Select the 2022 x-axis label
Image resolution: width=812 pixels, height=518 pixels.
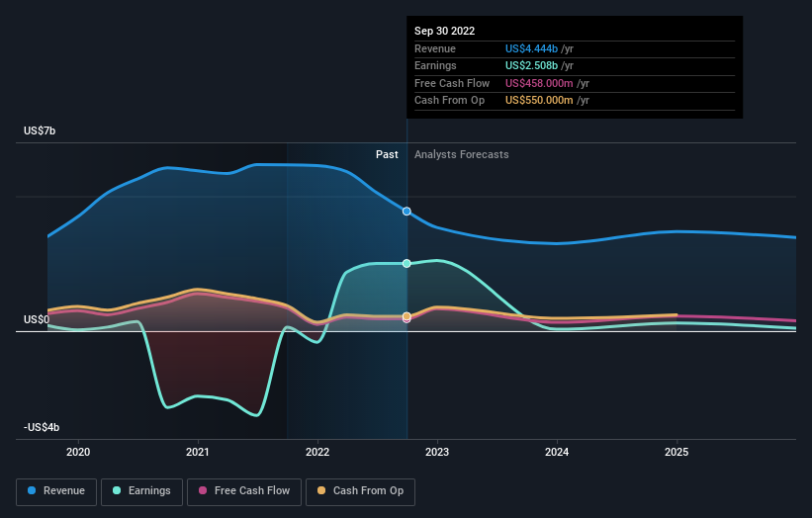pyautogui.click(x=317, y=452)
